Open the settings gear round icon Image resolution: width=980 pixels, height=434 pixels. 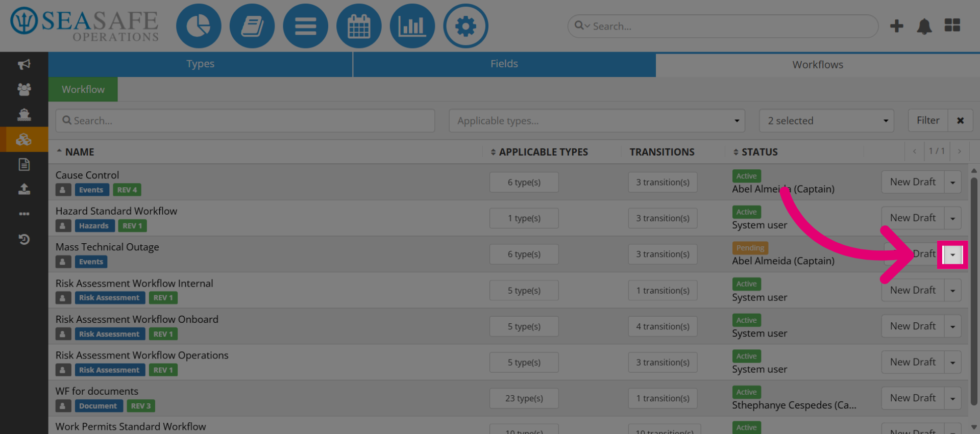tap(465, 26)
